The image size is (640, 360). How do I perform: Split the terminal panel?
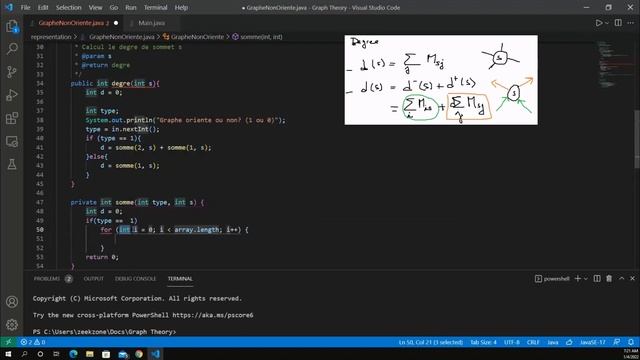(597, 278)
